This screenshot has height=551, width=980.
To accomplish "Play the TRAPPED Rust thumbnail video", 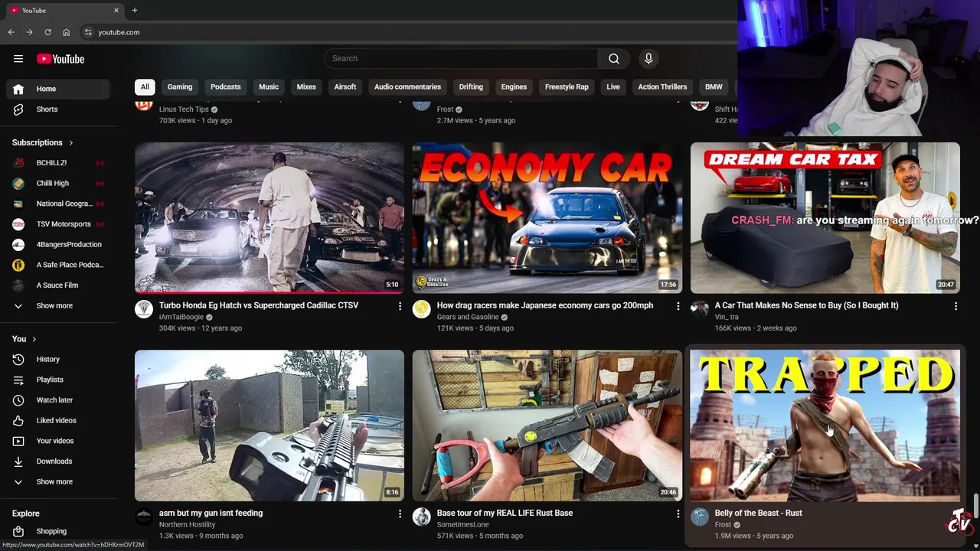I will click(x=825, y=425).
